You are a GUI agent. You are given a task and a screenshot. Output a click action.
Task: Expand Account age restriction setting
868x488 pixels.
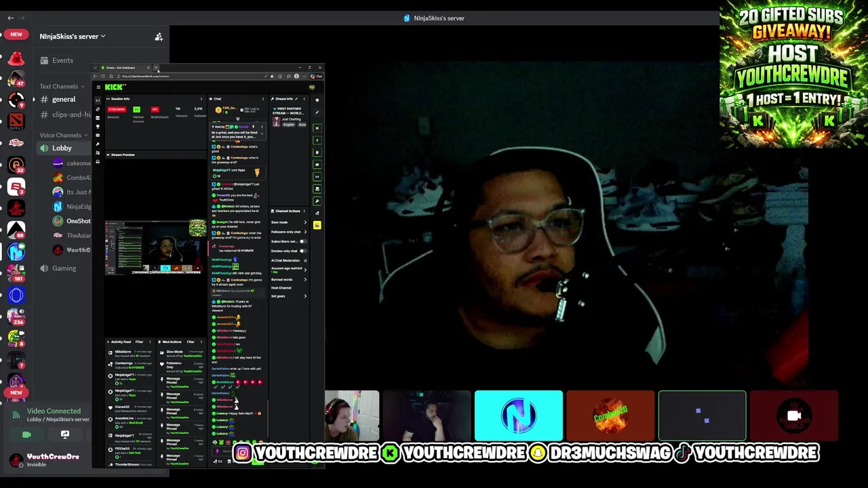tap(289, 270)
